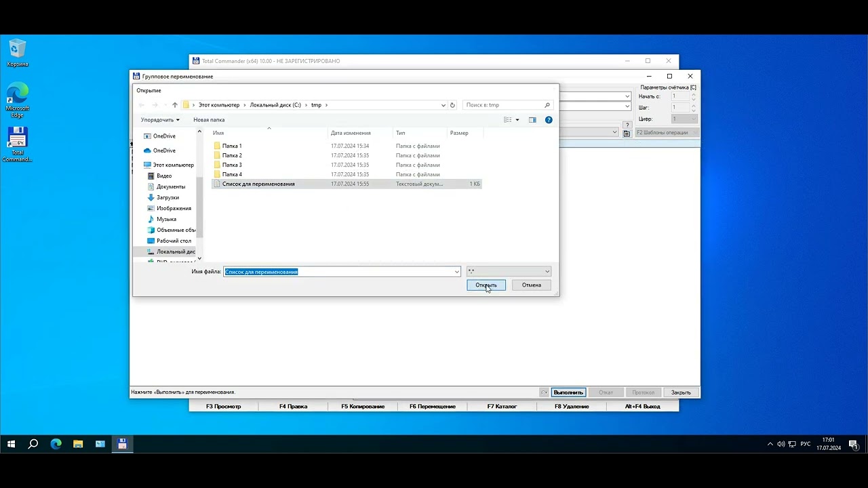The width and height of the screenshot is (868, 488).
Task: Open Документы in navigation pane
Action: 166,186
